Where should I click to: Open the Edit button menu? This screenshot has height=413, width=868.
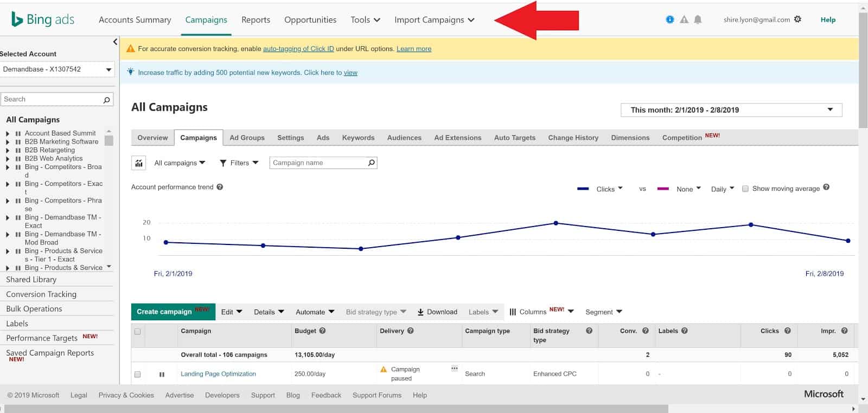tap(232, 312)
